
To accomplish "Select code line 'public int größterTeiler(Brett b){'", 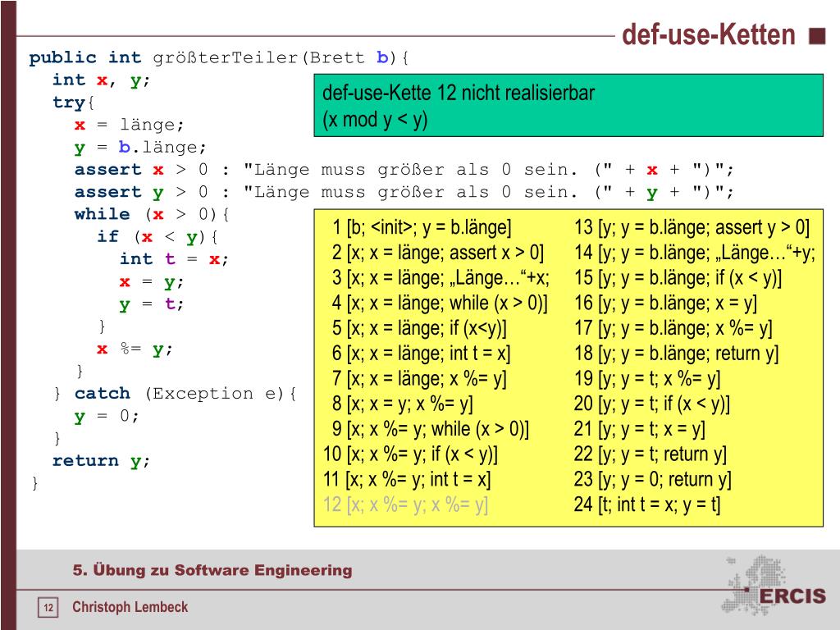I will point(219,57).
